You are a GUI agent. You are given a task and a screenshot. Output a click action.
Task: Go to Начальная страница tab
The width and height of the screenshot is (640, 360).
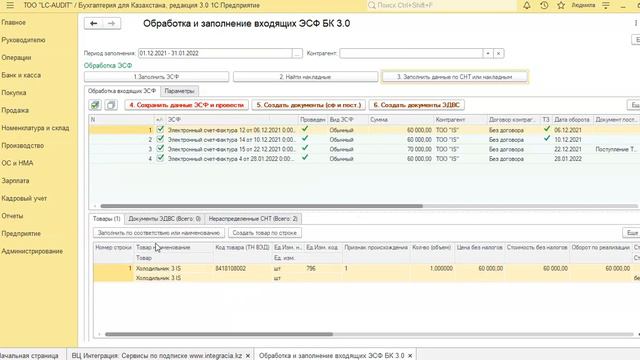coord(29,356)
